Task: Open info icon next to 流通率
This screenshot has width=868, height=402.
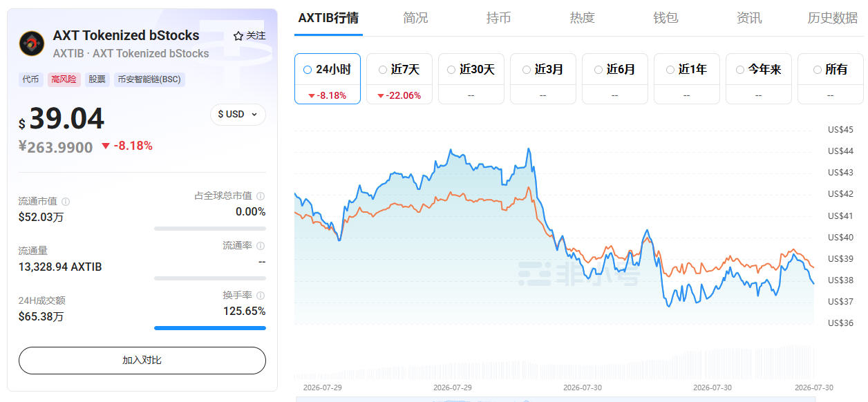Action: click(x=261, y=246)
